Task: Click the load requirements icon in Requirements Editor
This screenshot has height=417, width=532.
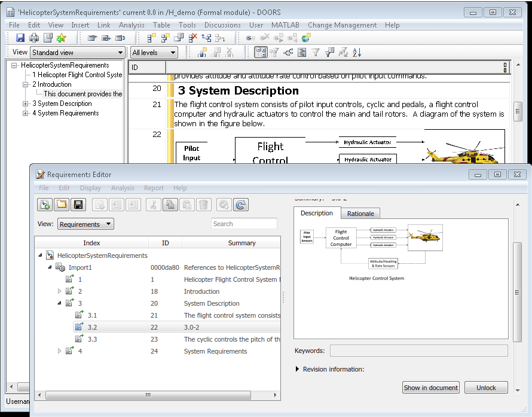Action: point(45,205)
